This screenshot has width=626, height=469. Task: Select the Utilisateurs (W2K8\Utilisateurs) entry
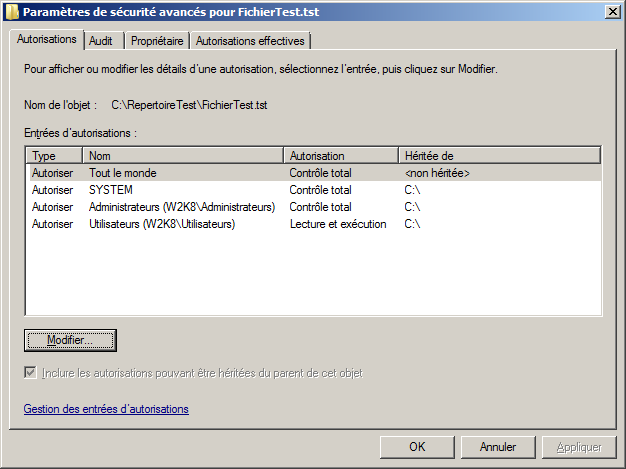click(x=161, y=224)
